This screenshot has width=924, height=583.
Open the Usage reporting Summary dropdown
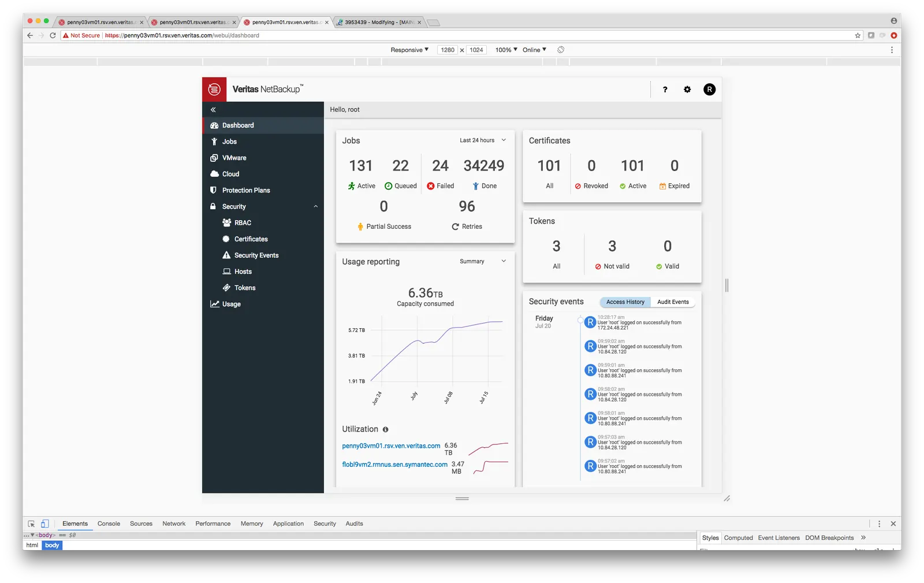(x=483, y=262)
